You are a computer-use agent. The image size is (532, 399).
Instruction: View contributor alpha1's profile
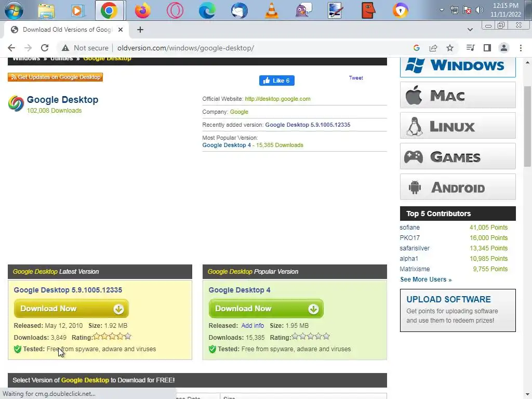[409, 259]
